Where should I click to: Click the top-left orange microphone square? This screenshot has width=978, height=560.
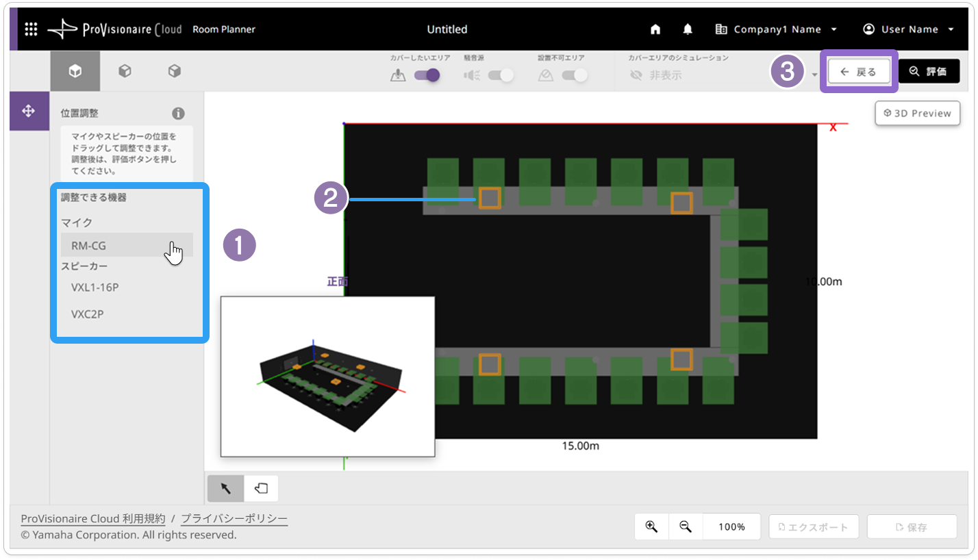pyautogui.click(x=490, y=198)
